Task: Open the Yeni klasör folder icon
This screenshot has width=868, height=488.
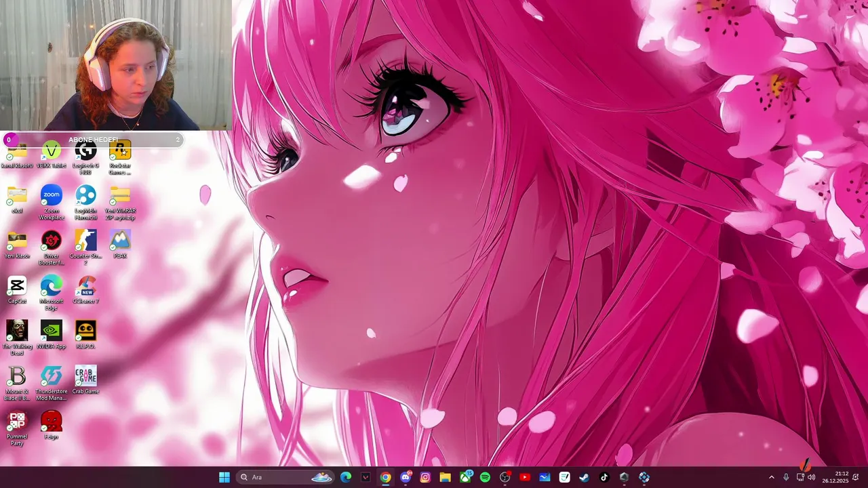Action: pos(17,244)
